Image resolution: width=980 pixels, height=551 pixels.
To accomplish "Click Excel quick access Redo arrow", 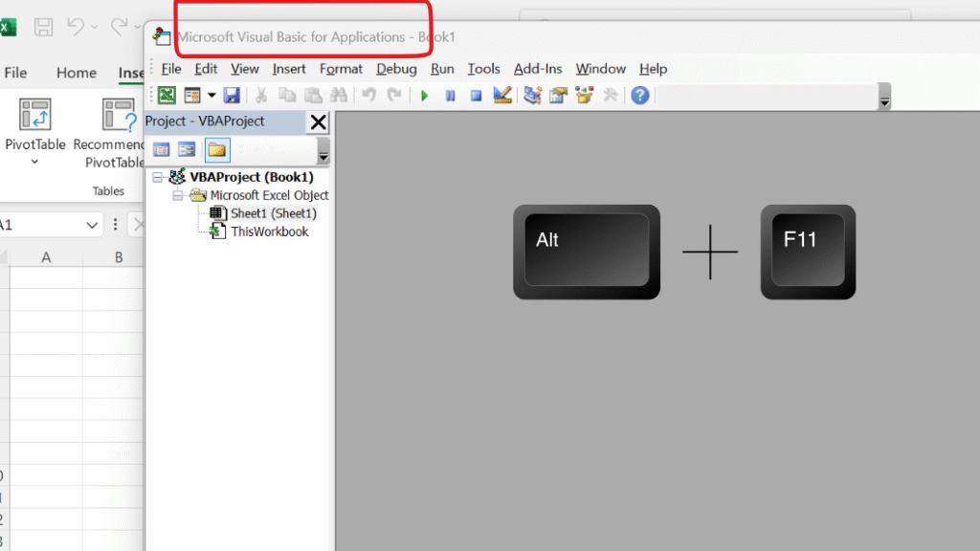I will click(x=118, y=27).
